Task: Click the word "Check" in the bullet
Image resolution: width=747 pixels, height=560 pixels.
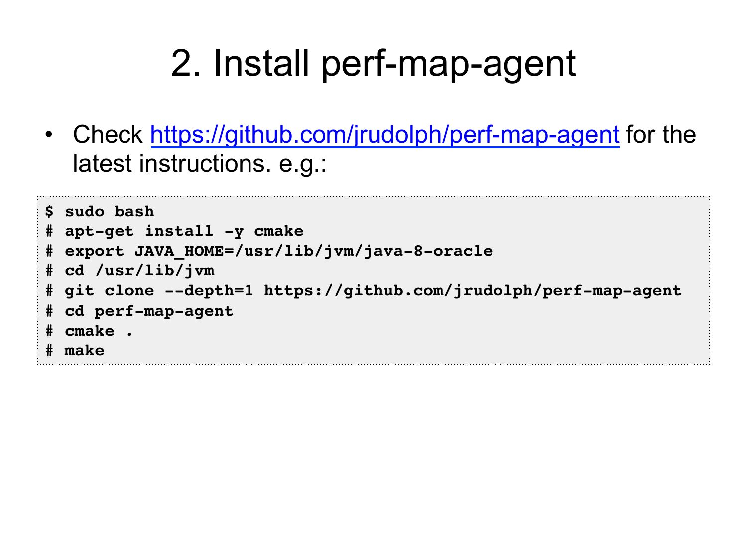Action: pyautogui.click(x=108, y=135)
